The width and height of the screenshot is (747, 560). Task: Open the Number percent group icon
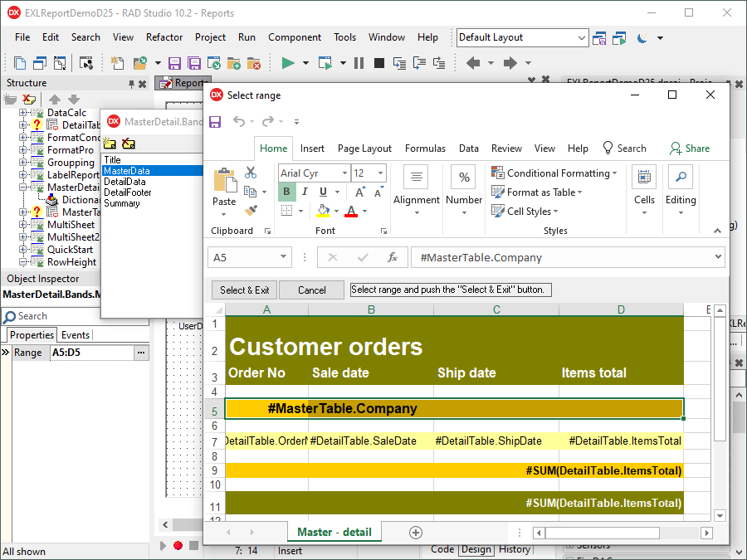[464, 178]
